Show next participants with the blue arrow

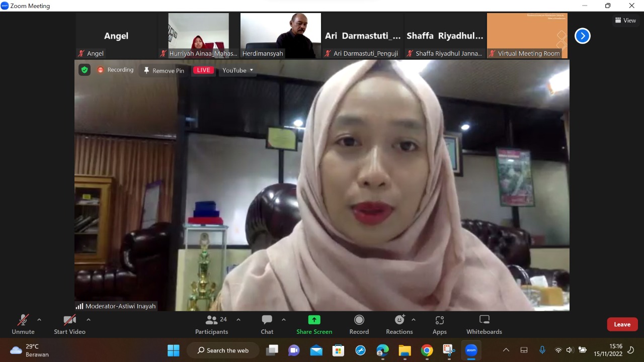point(582,36)
